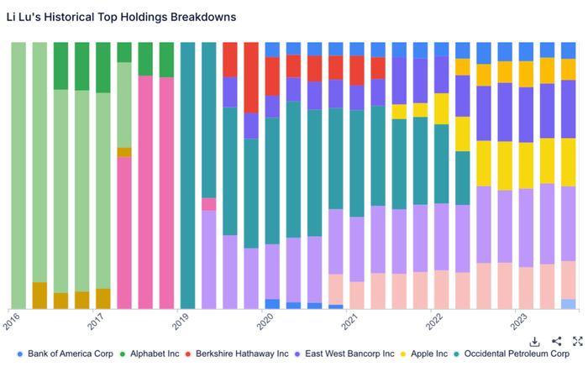Click the download chart icon
The image size is (588, 367).
point(535,341)
